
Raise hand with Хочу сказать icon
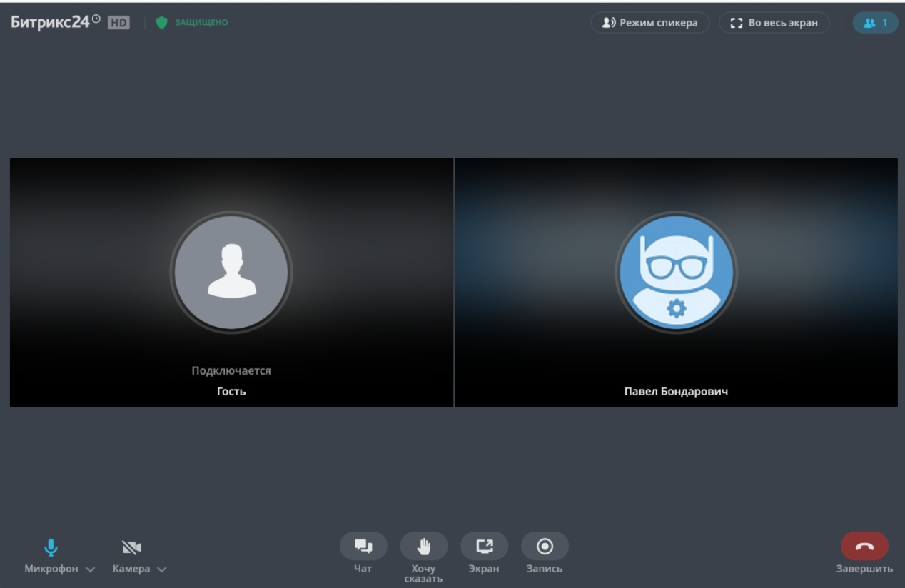(x=424, y=547)
